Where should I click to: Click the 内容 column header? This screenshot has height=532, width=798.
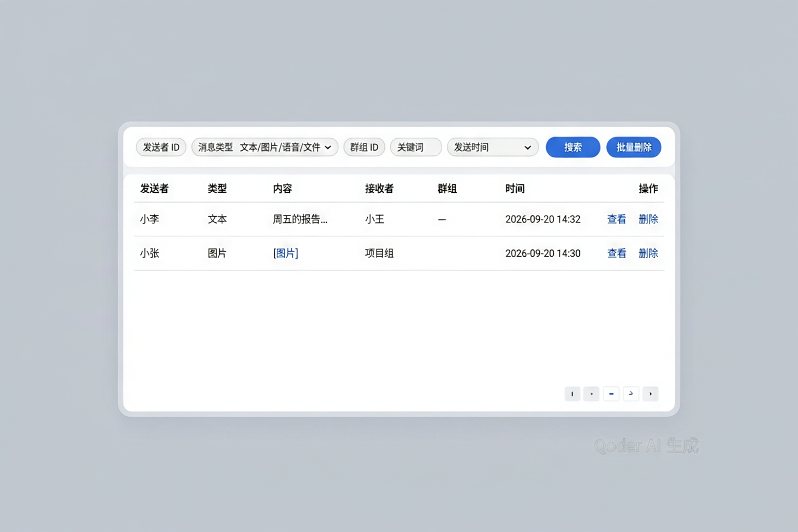click(x=283, y=189)
